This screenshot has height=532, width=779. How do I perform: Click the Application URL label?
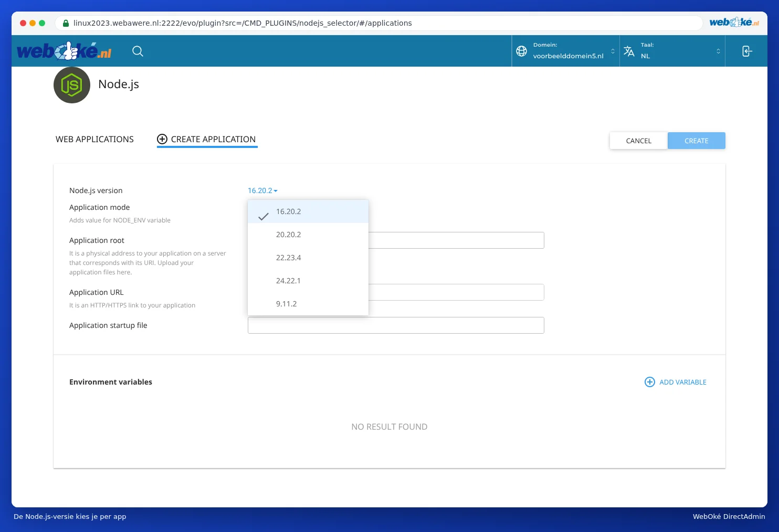click(x=97, y=292)
